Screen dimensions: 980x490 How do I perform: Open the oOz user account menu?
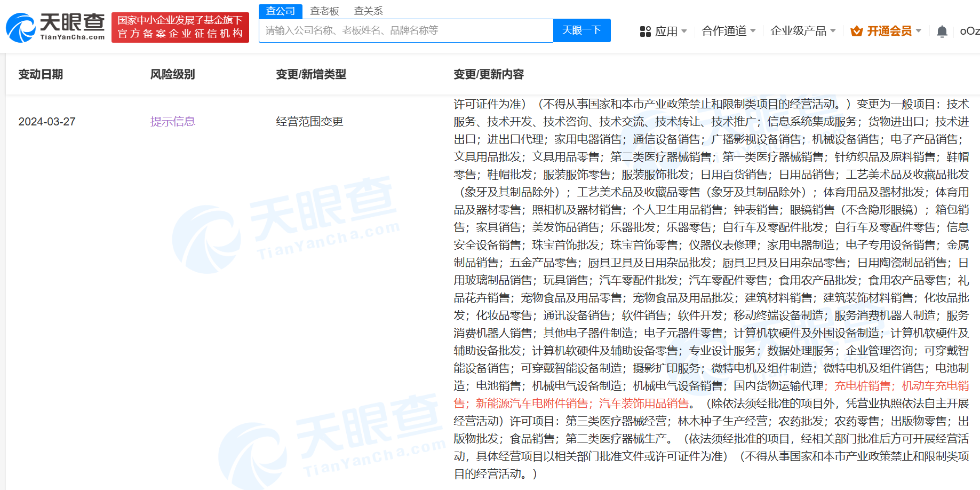coord(969,31)
